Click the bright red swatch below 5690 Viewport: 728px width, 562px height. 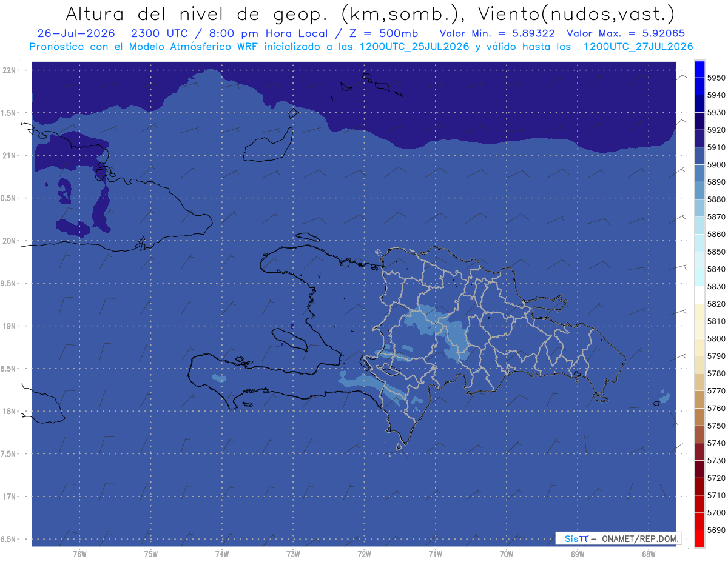pyautogui.click(x=699, y=538)
